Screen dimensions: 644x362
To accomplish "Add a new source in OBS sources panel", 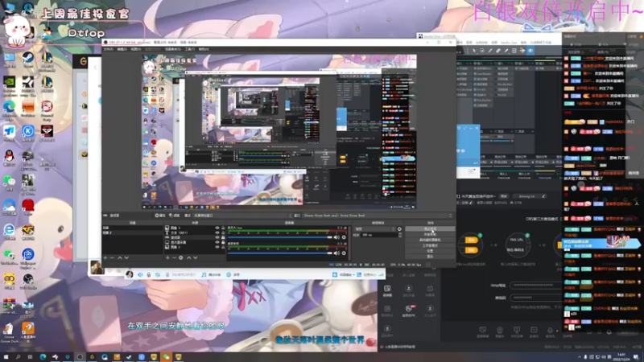I will 167,257.
